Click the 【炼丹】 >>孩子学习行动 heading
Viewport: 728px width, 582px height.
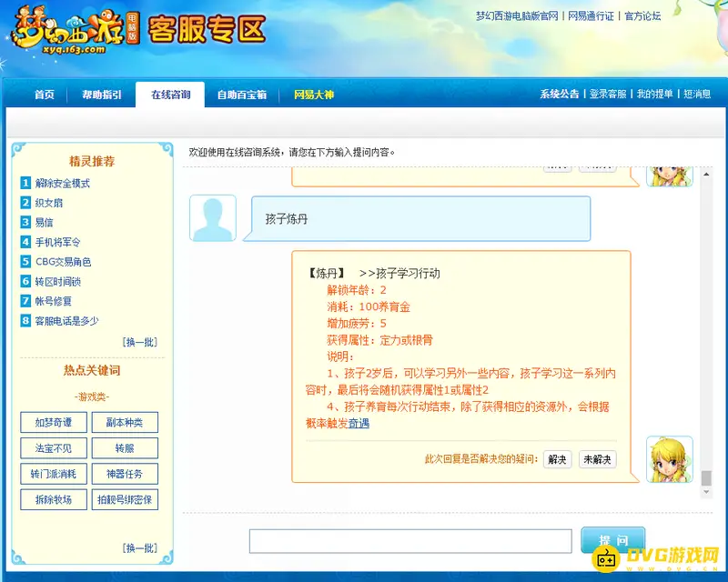point(373,274)
